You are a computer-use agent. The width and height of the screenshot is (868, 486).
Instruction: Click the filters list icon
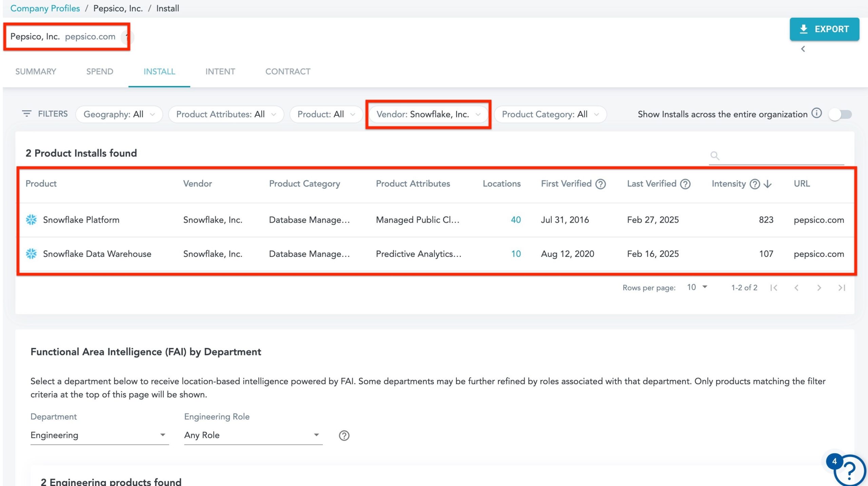(x=26, y=113)
